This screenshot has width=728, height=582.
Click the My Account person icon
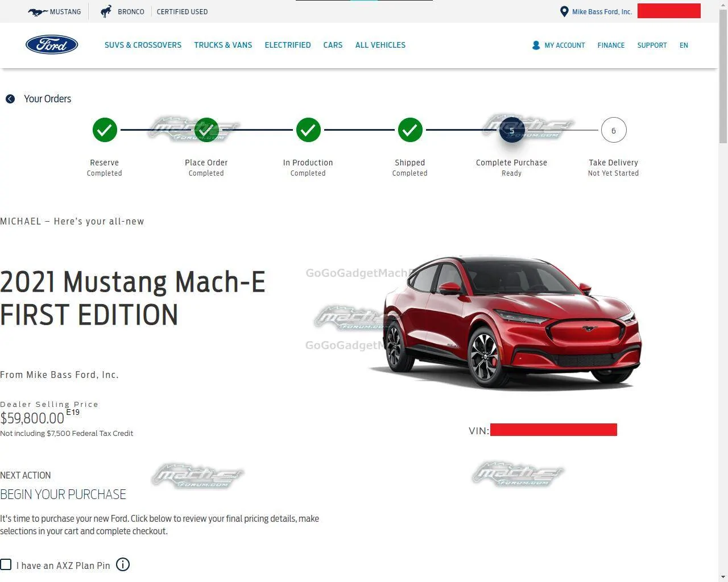pos(536,45)
